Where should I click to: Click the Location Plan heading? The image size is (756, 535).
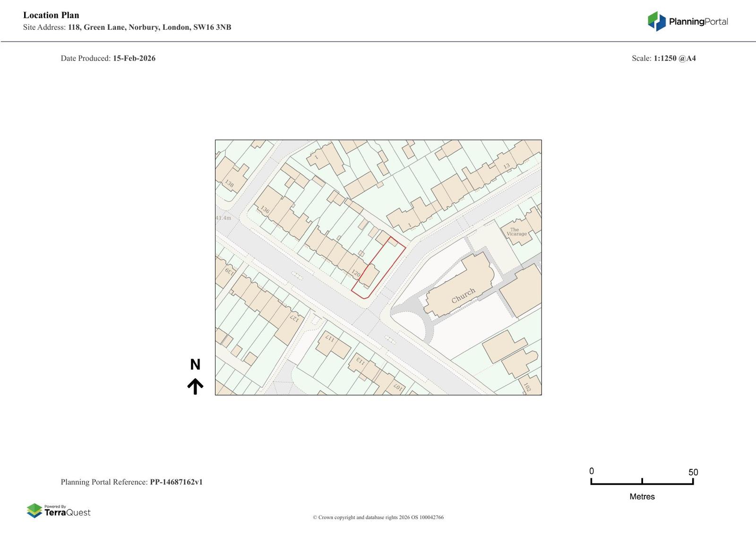click(x=51, y=15)
